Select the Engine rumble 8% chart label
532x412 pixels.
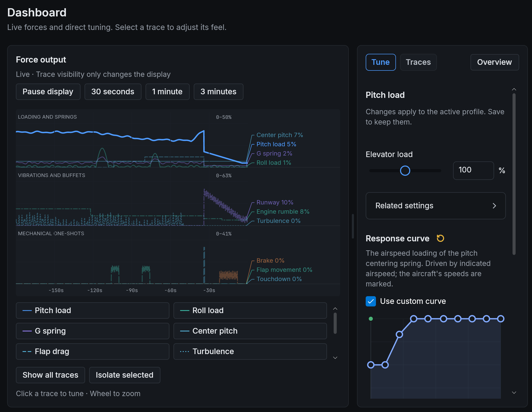(x=283, y=212)
